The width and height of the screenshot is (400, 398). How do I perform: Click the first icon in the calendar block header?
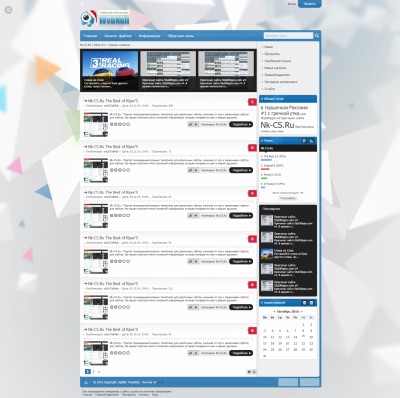coord(304,303)
